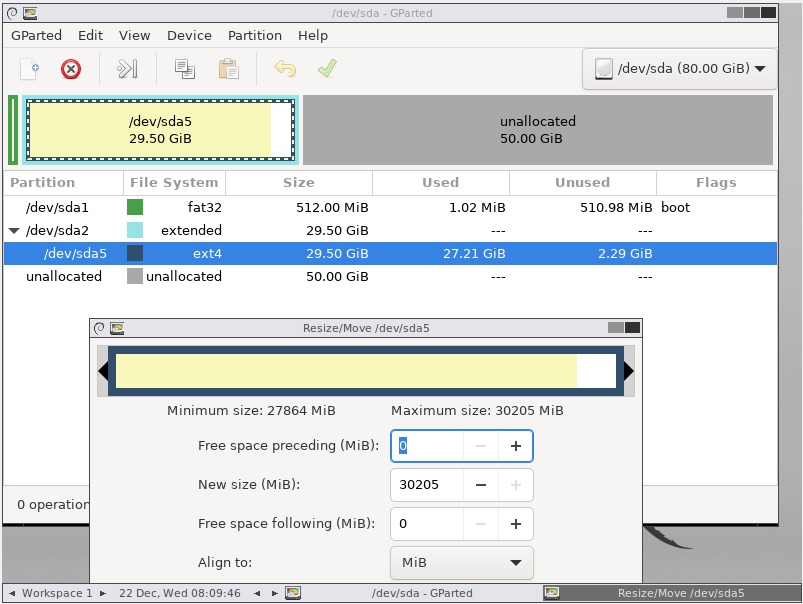
Task: Click the GParted icon in the taskbar
Action: [x=293, y=592]
